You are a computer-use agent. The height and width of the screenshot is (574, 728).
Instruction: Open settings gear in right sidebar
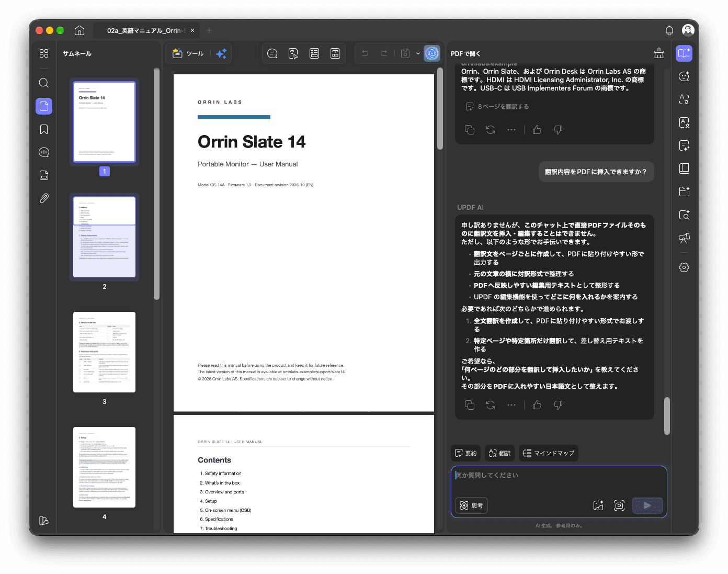[x=684, y=267]
